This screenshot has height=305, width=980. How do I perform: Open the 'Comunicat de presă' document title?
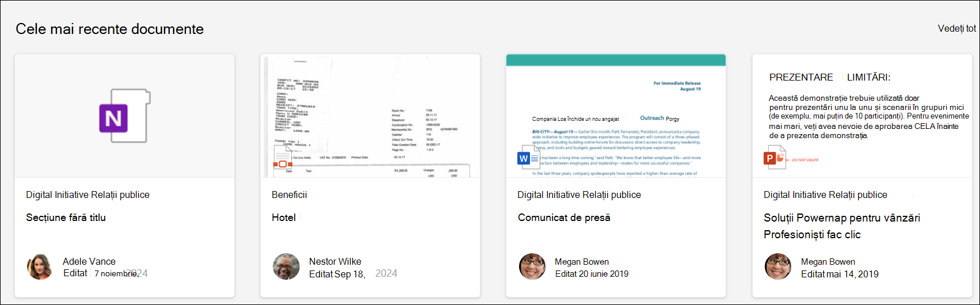(x=564, y=218)
